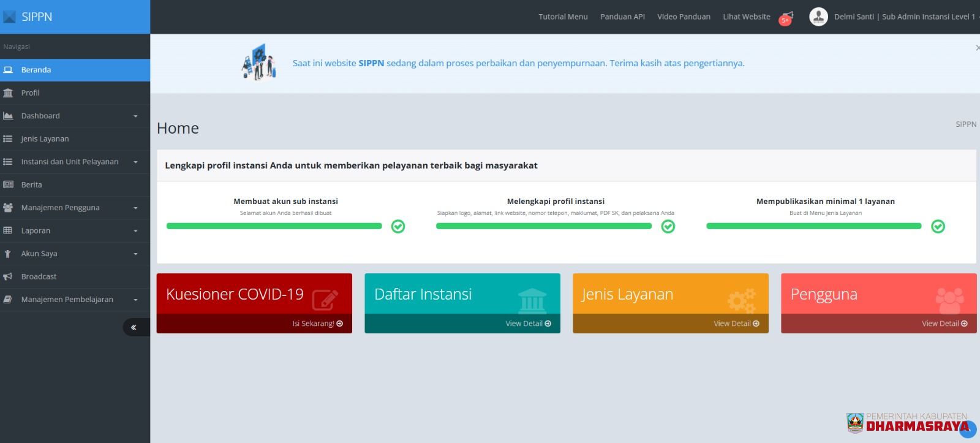This screenshot has width=980, height=443.
Task: Open Broadcast in the sidebar
Action: (x=75, y=276)
